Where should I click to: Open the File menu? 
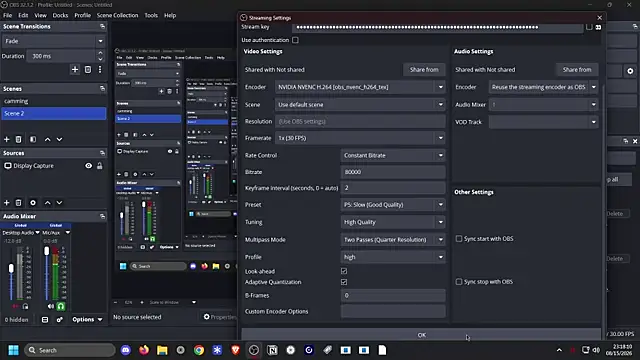coord(7,15)
